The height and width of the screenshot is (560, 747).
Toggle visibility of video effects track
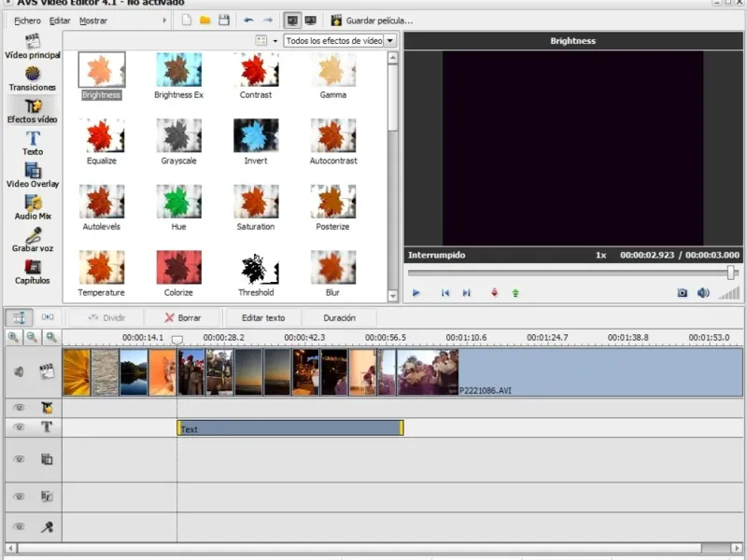click(19, 408)
